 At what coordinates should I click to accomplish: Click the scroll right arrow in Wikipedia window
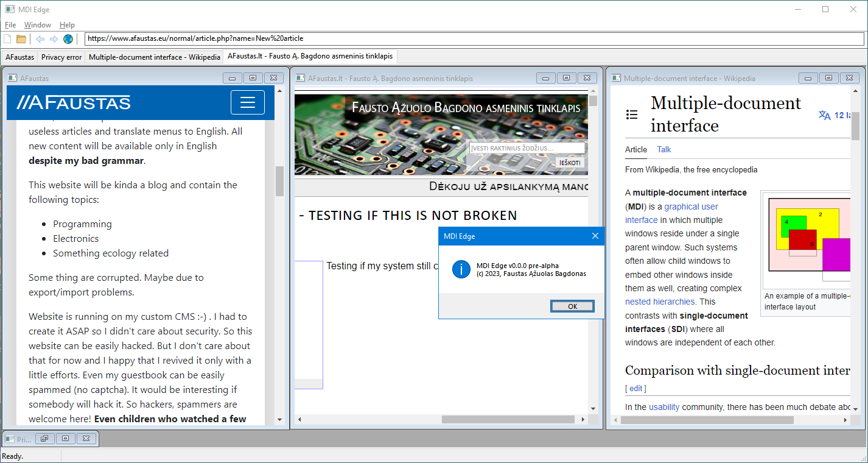tap(845, 420)
